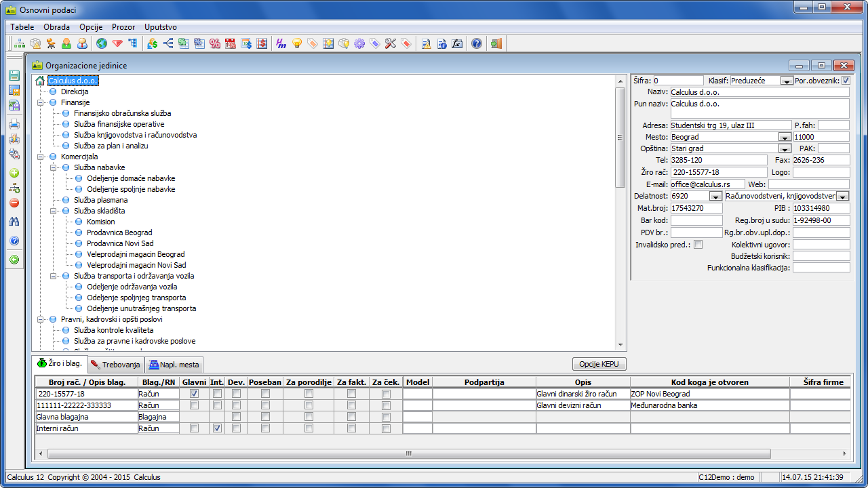This screenshot has height=488, width=868.
Task: Toggle the Por.obveznik checkbox
Action: tap(846, 81)
